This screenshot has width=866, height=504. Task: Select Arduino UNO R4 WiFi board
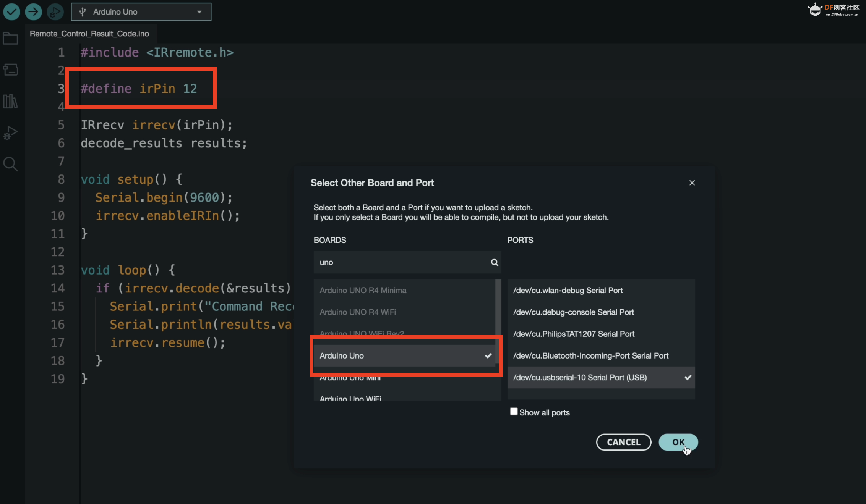point(404,312)
